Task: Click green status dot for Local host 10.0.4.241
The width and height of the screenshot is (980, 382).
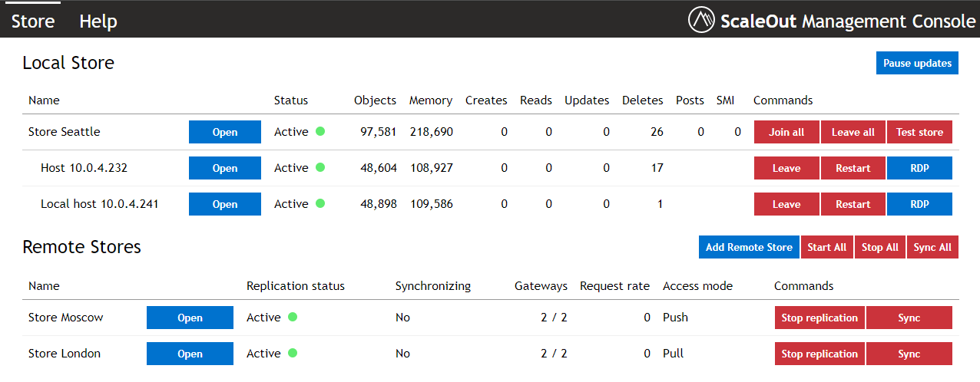Action: (320, 203)
